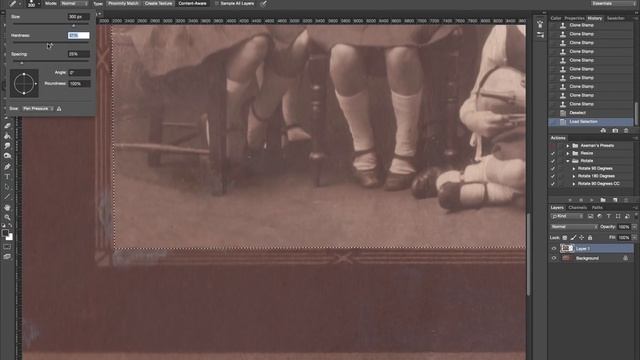Select the Hand tool
The image size is (640, 360).
click(7, 208)
